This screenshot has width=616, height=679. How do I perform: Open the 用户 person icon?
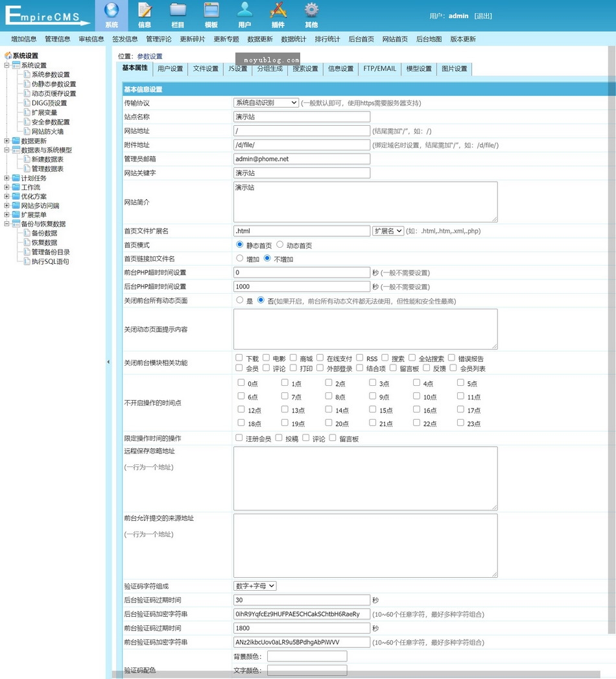[x=244, y=10]
